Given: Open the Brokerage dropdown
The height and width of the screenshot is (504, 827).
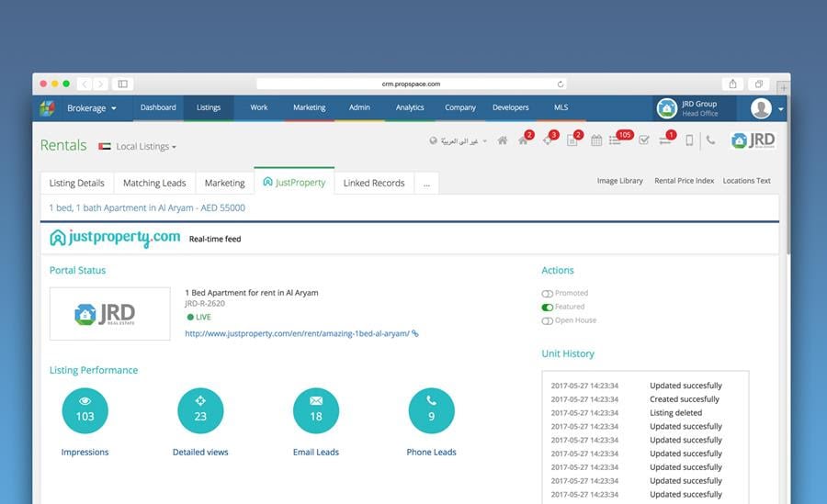Looking at the screenshot, I should (91, 108).
